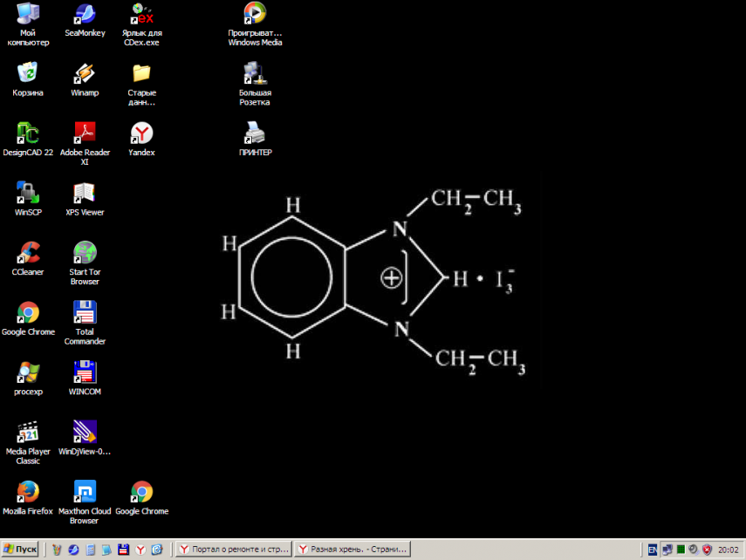
Task: Launch the Maxthon Cloud Browser shortcut
Action: coord(85,492)
